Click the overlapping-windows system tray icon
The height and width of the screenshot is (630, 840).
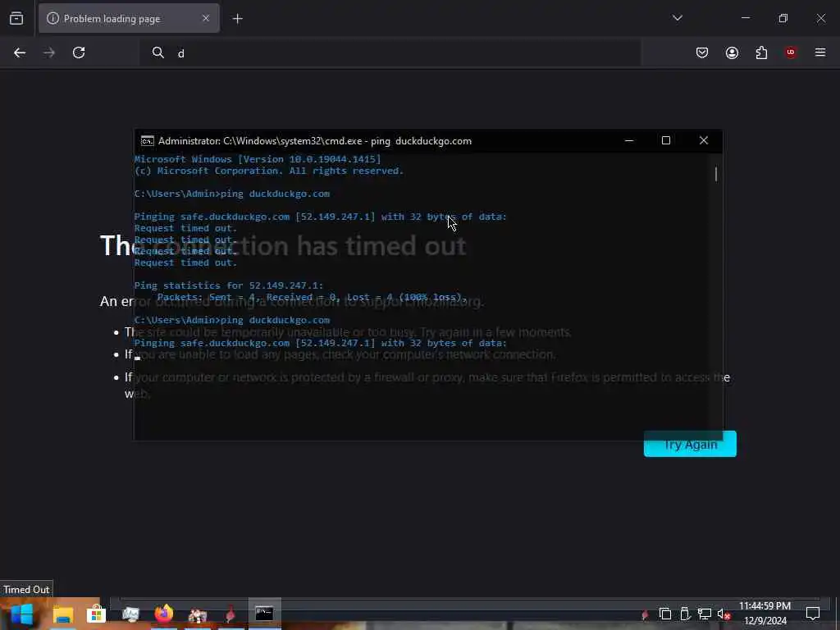pyautogui.click(x=665, y=614)
